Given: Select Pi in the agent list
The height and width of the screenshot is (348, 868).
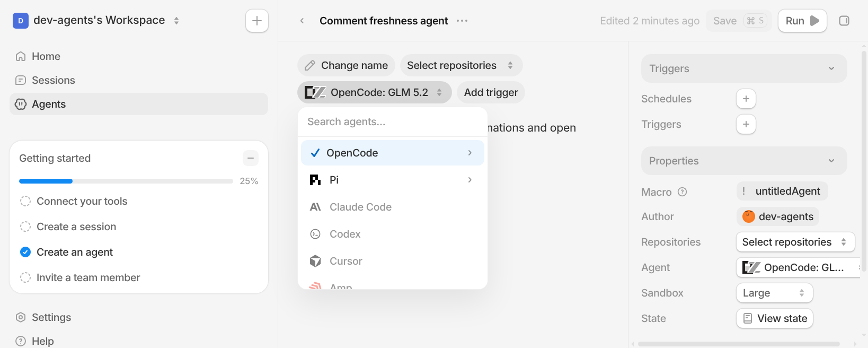Looking at the screenshot, I should [393, 180].
